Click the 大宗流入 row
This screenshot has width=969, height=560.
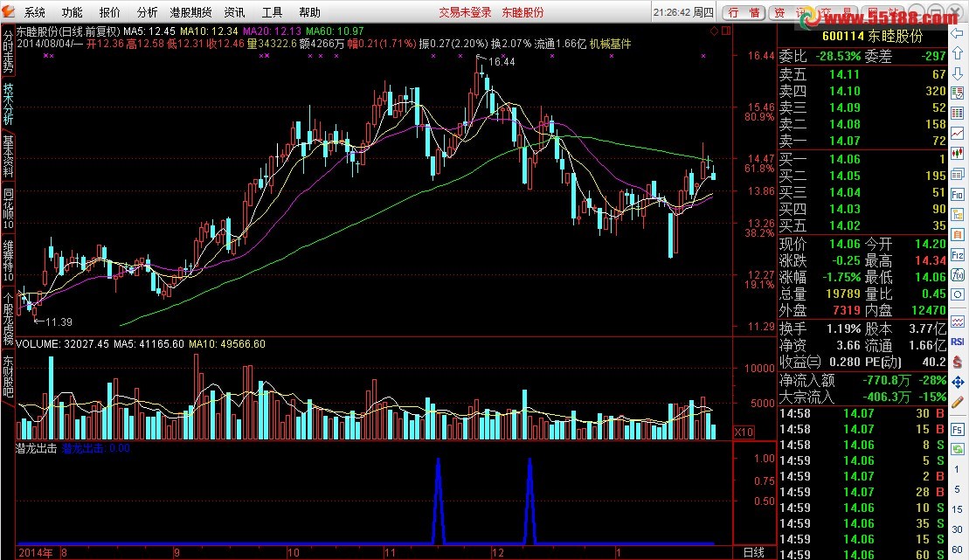[x=862, y=397]
